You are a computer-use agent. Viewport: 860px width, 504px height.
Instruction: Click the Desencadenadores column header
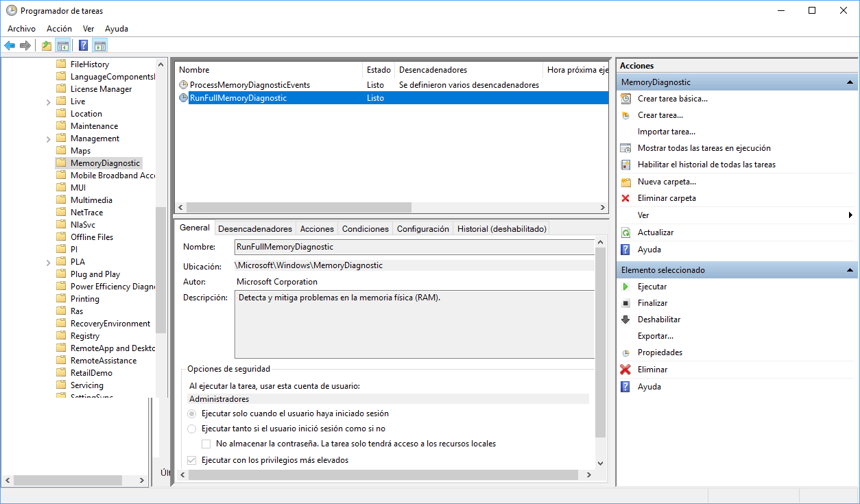[x=469, y=70]
